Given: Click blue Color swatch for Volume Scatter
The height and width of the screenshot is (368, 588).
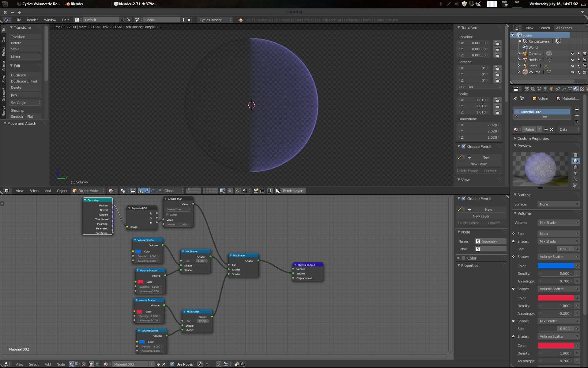Looking at the screenshot, I should [556, 265].
